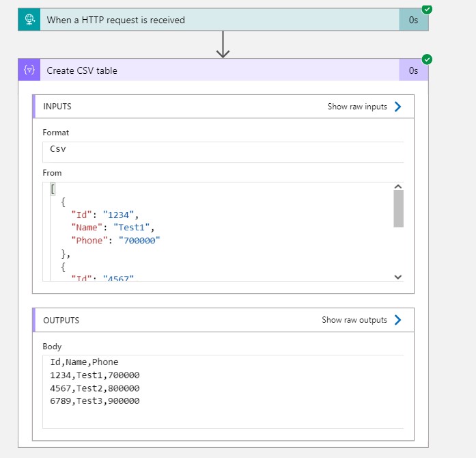The height and width of the screenshot is (458, 476).
Task: Click the INPUTS section heading
Action: 57,107
